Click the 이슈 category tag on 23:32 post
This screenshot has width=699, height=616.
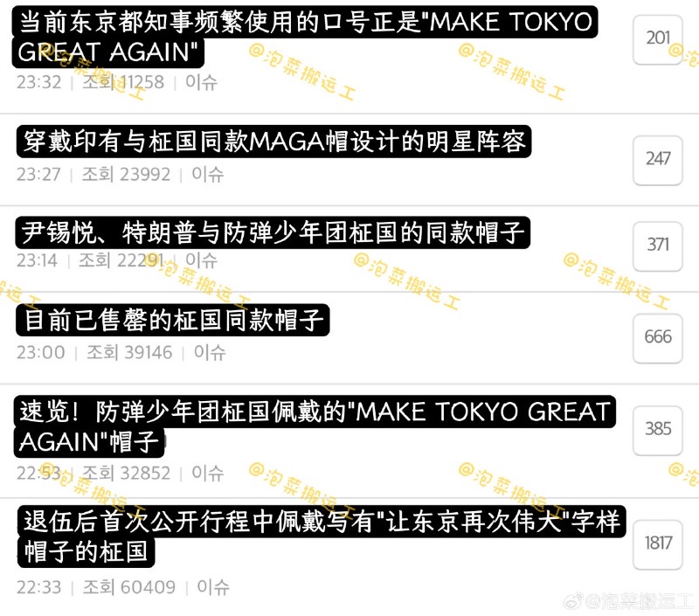pos(201,82)
